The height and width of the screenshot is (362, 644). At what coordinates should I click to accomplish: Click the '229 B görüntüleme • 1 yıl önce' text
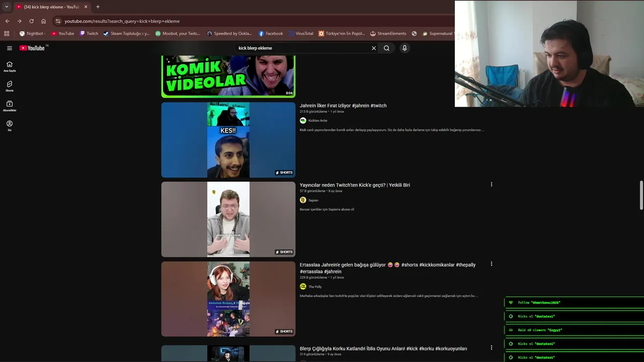coord(322,278)
